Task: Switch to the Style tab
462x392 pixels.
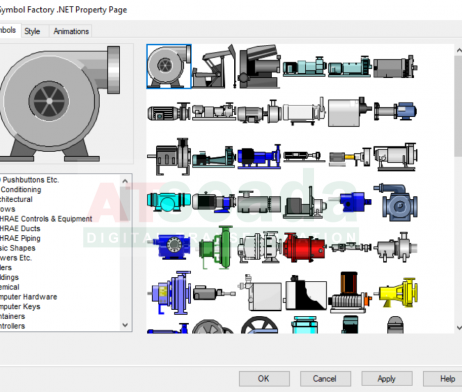Action: (x=32, y=31)
